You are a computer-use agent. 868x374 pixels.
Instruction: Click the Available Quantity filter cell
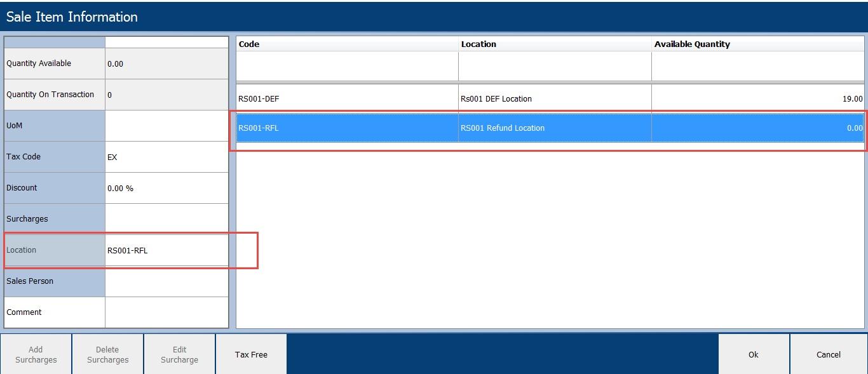tap(758, 66)
